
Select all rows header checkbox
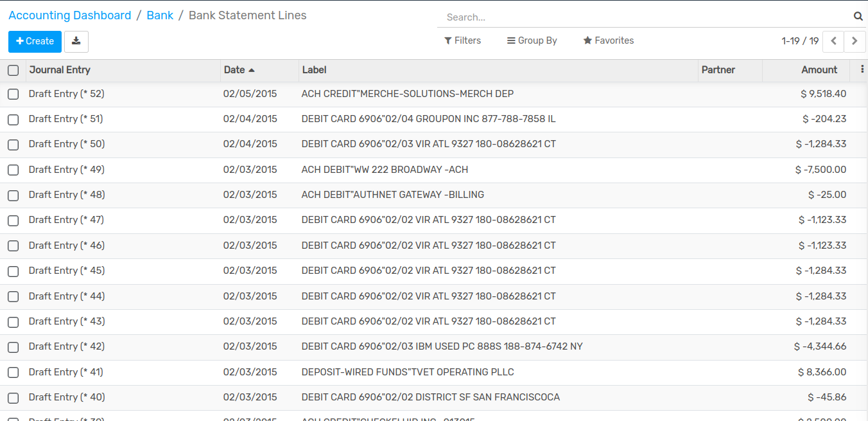(13, 70)
